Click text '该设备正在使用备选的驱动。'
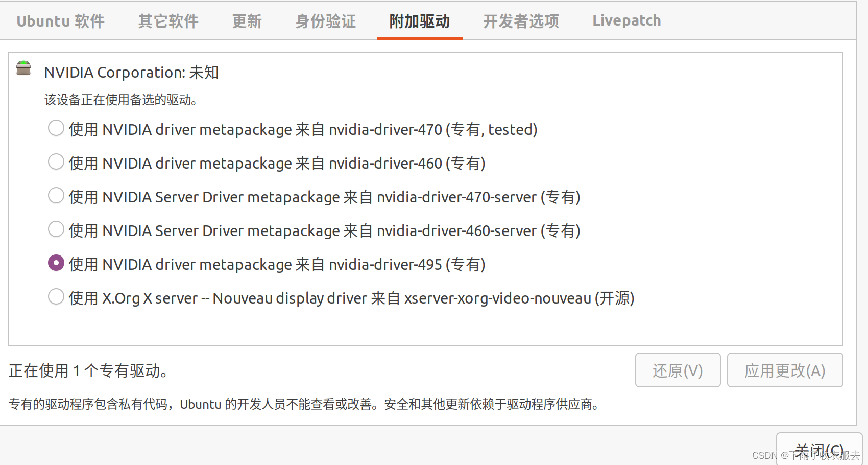This screenshot has height=465, width=868. 120,100
